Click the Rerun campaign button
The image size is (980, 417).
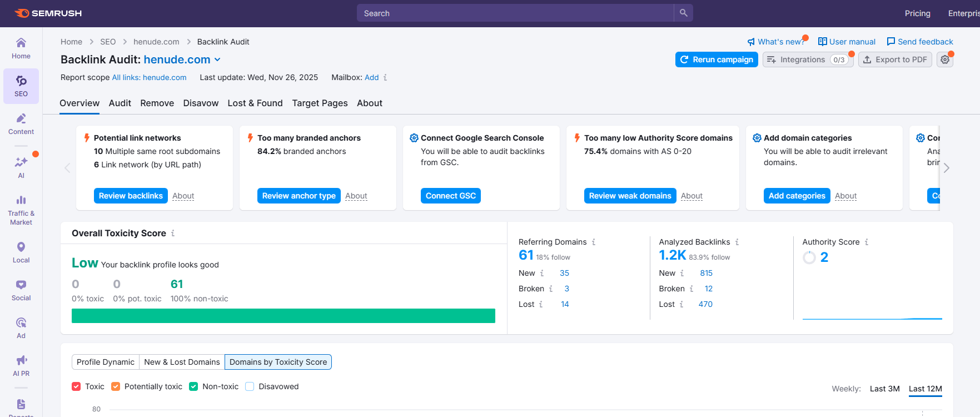point(717,59)
